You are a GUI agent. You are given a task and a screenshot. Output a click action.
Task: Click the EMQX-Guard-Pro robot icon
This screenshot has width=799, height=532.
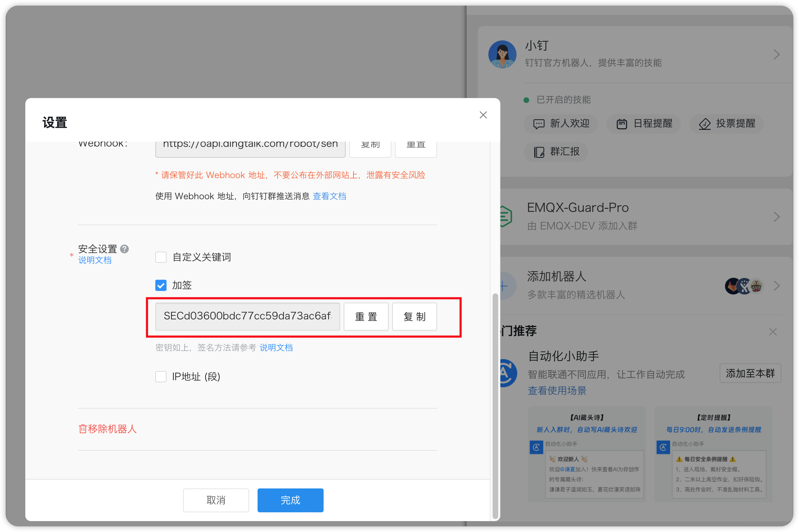[505, 216]
